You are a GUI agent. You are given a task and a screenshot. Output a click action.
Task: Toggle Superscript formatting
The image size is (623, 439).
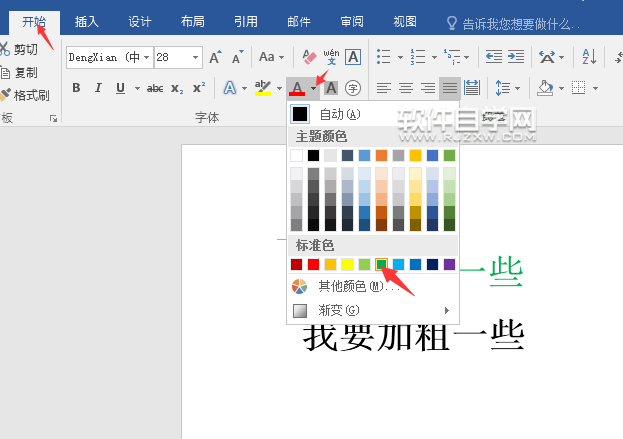pos(199,87)
